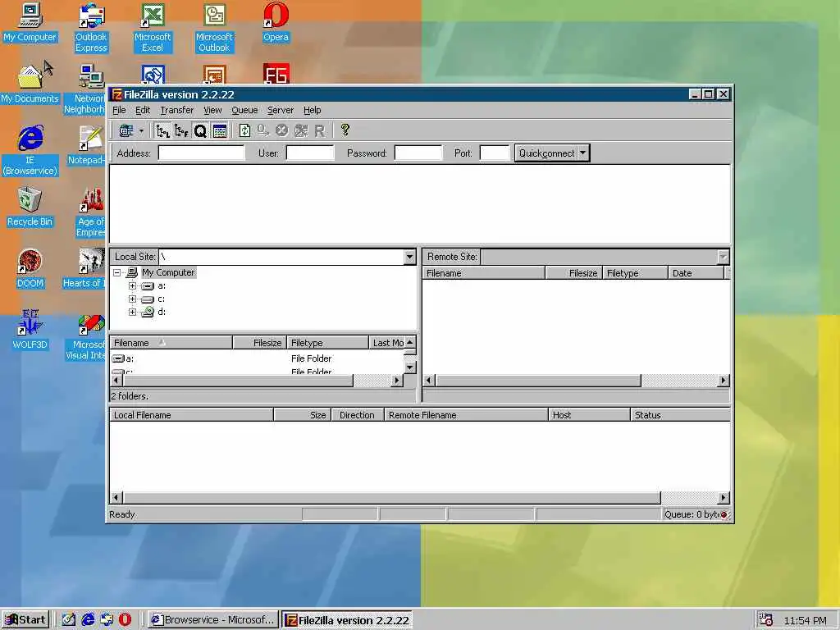Viewport: 840px width, 630px height.
Task: Click the Local Filename queue column header
Action: (x=192, y=415)
